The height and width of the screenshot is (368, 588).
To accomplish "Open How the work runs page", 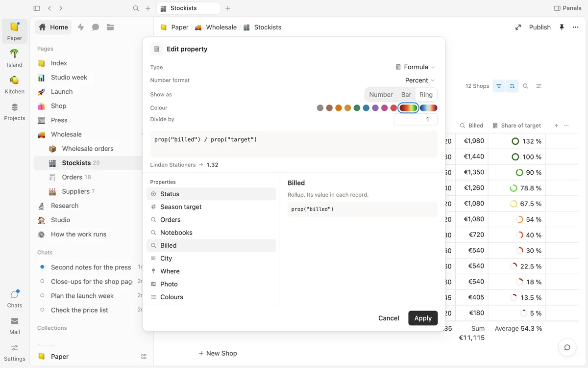I will tap(78, 234).
